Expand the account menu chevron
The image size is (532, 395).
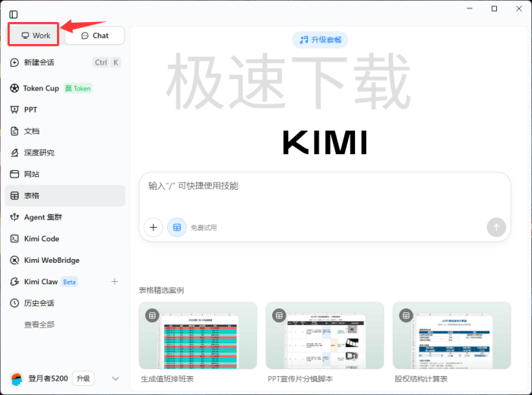tap(116, 379)
